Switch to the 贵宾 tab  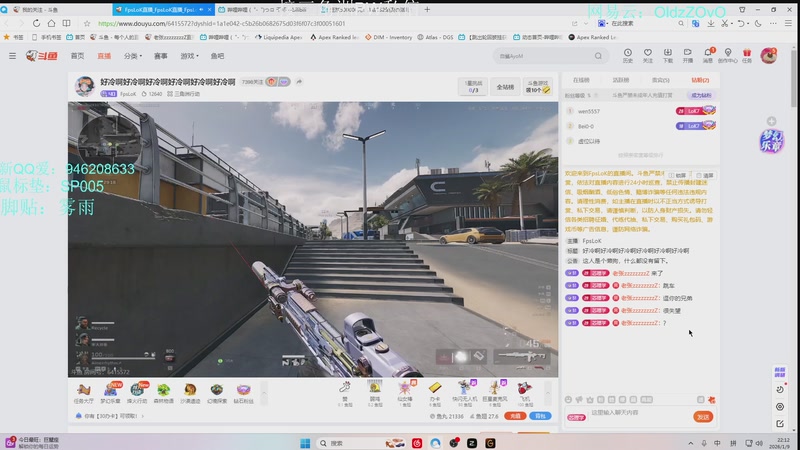660,80
